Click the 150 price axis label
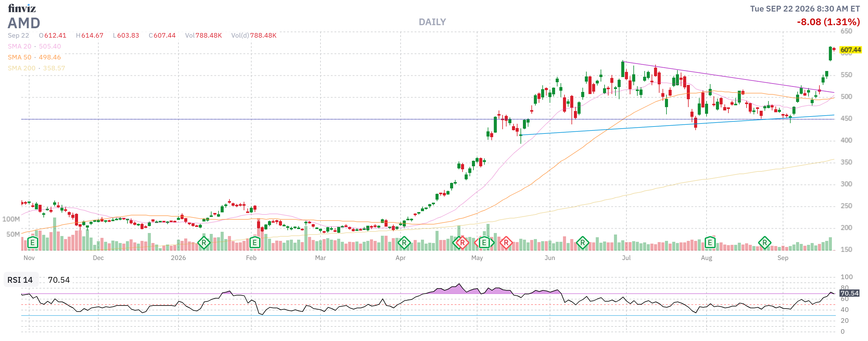 tap(846, 250)
